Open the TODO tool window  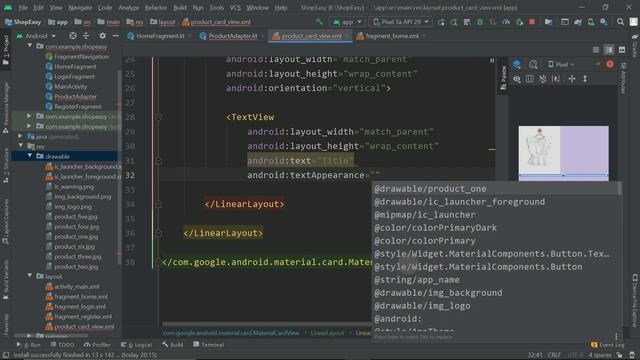(x=62, y=345)
